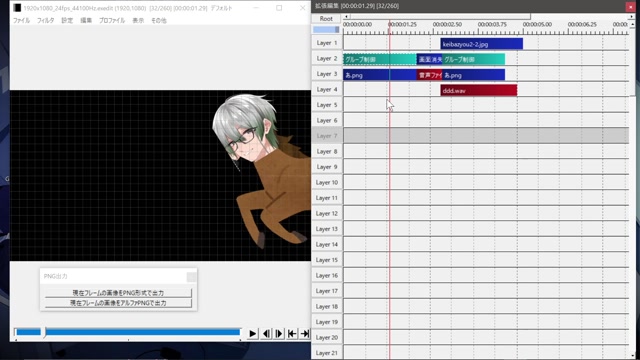This screenshot has height=360, width=640.
Task: Open the 設定 menu
Action: click(67, 20)
